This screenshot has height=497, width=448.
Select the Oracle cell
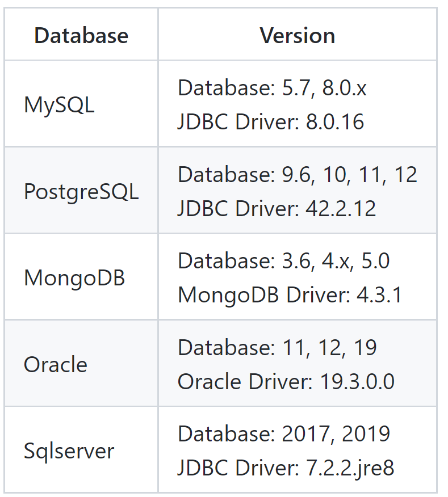tap(56, 364)
